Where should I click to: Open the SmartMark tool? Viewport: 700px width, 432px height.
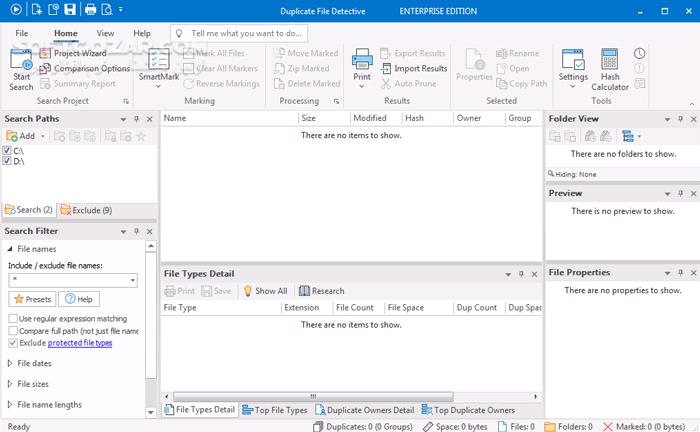click(158, 68)
